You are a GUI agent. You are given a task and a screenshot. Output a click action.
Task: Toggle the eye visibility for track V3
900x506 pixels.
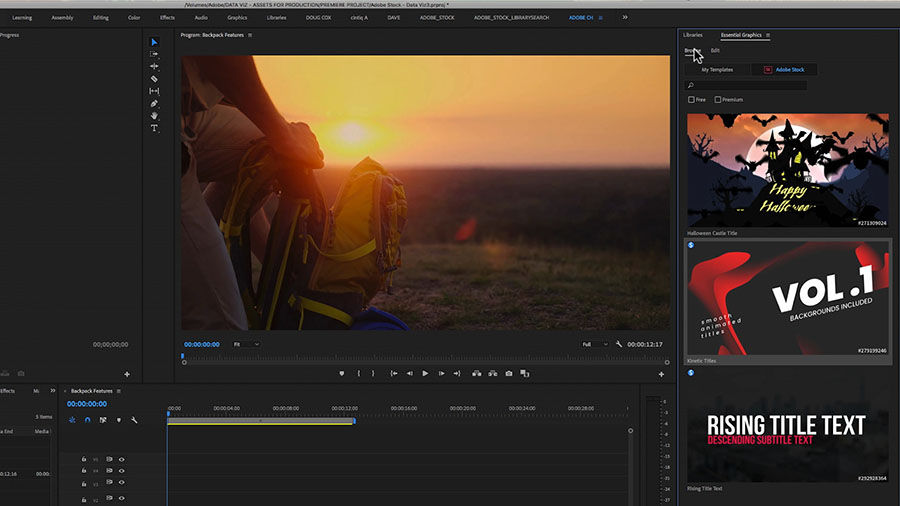(x=122, y=483)
